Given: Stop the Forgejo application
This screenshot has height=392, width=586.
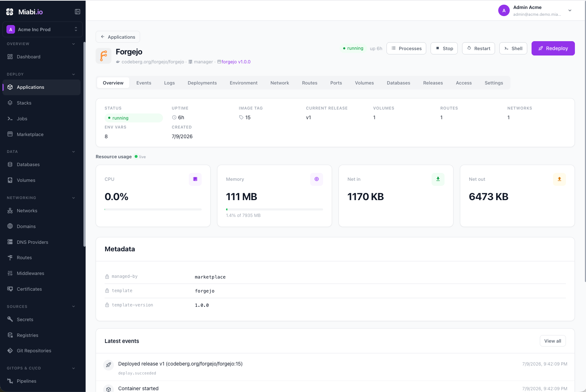Looking at the screenshot, I should 444,48.
